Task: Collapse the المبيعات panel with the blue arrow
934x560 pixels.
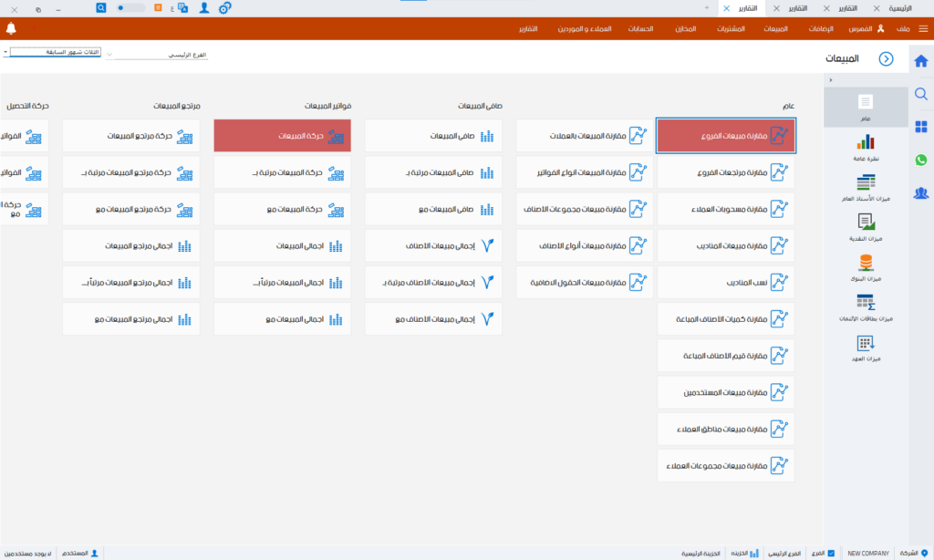Action: click(885, 59)
